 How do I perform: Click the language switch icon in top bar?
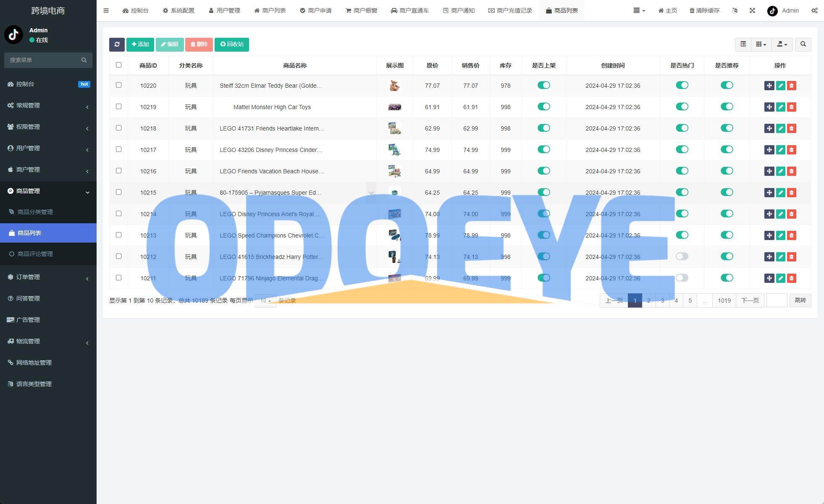point(735,10)
